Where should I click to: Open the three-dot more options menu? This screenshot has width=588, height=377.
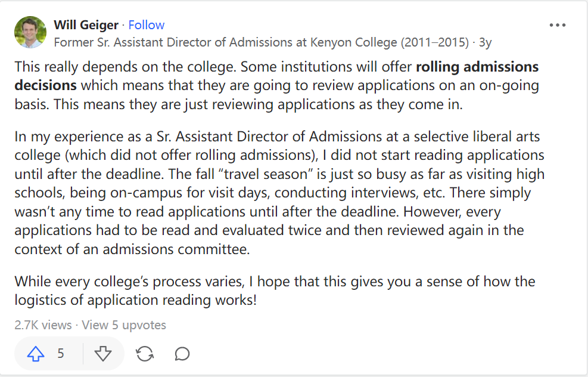[558, 25]
